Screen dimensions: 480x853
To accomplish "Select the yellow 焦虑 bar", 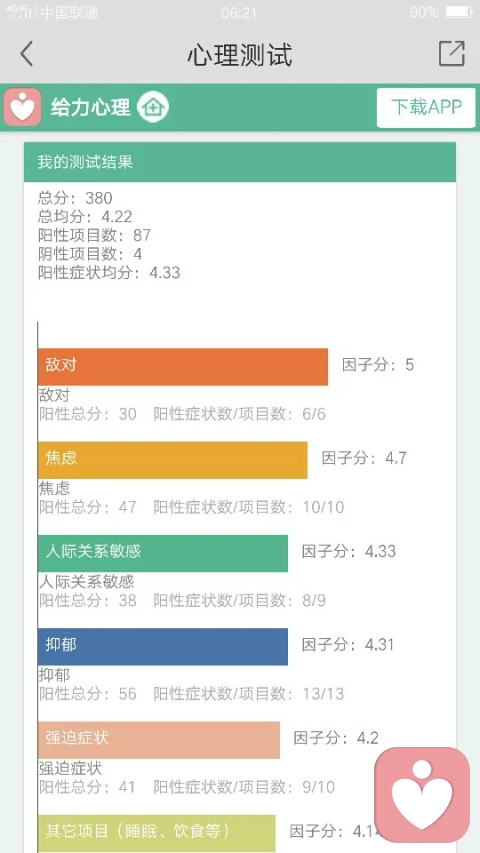I will (173, 460).
